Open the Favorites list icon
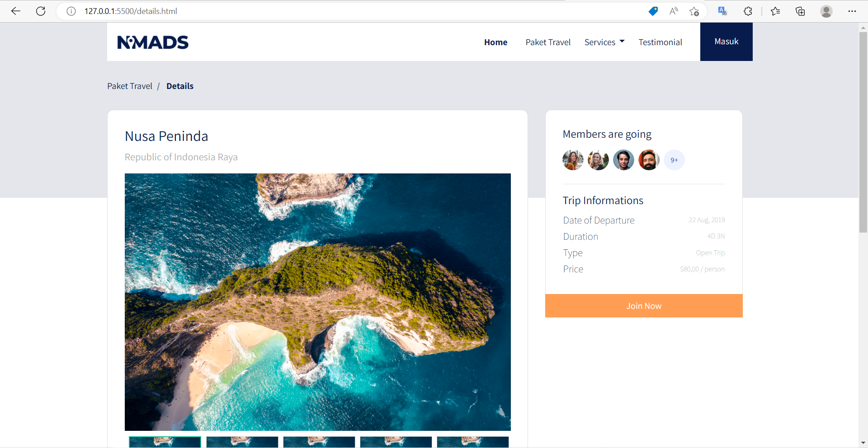Viewport: 868px width, 448px height. pyautogui.click(x=775, y=11)
